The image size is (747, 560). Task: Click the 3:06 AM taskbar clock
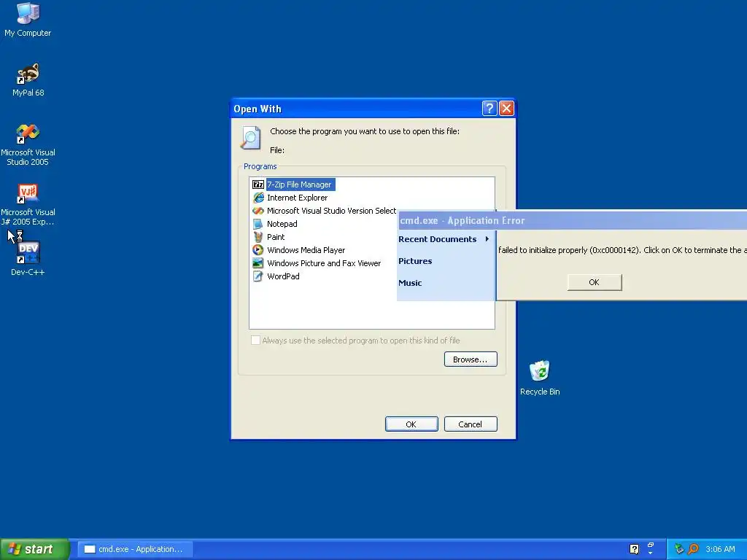coord(720,549)
